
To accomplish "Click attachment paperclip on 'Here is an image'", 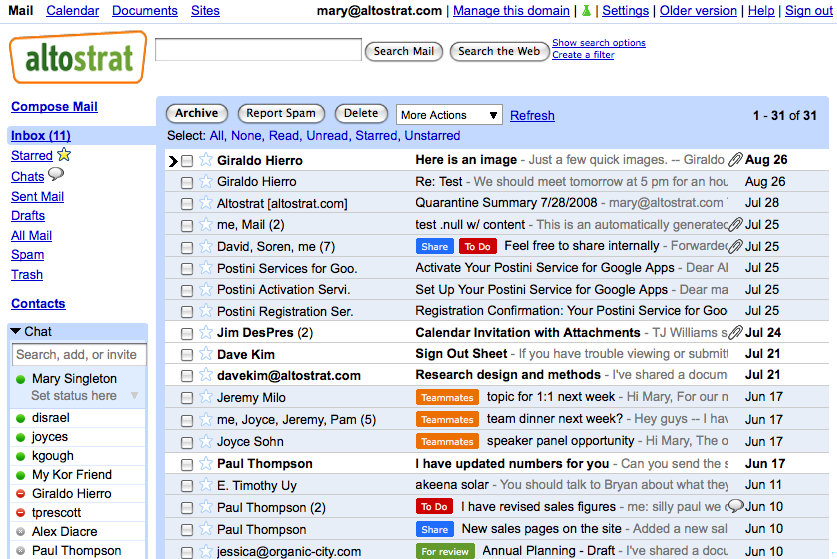I will point(735,159).
